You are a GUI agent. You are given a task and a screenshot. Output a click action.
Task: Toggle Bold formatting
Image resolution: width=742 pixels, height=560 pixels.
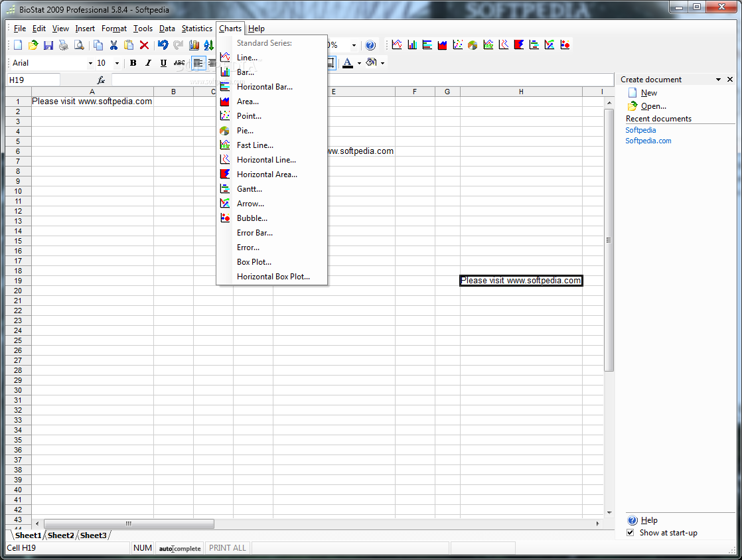point(133,63)
